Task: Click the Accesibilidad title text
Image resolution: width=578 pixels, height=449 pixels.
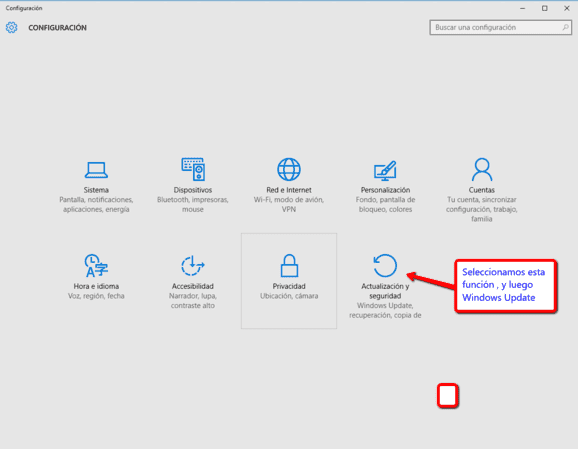Action: pos(193,286)
